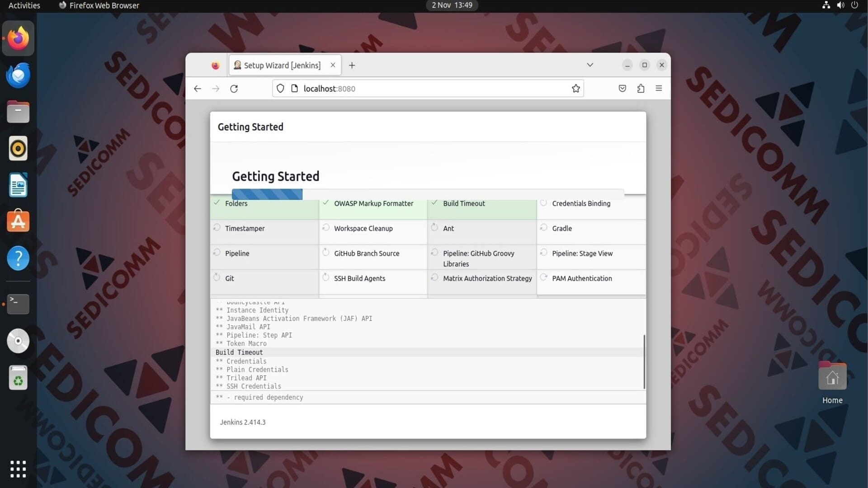Reload the Jenkins setup page
868x488 pixels.
234,89
